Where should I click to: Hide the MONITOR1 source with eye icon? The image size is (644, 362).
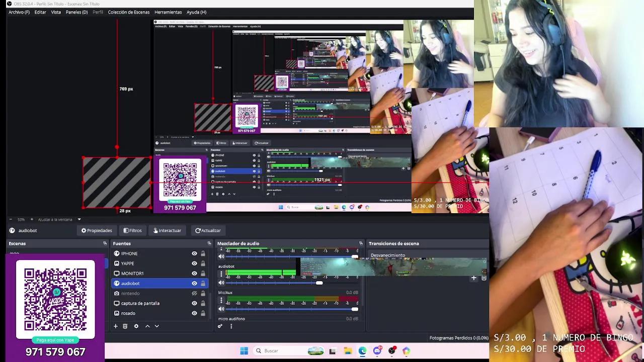(x=194, y=274)
